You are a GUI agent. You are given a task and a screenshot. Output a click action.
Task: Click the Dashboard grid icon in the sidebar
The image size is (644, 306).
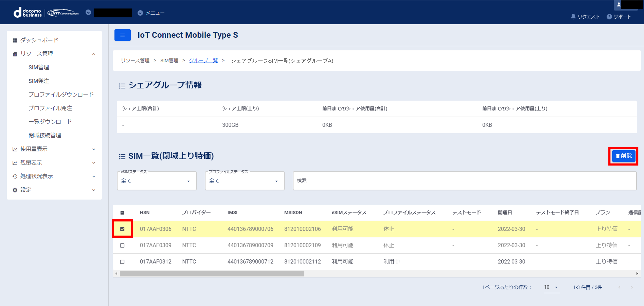(15, 40)
